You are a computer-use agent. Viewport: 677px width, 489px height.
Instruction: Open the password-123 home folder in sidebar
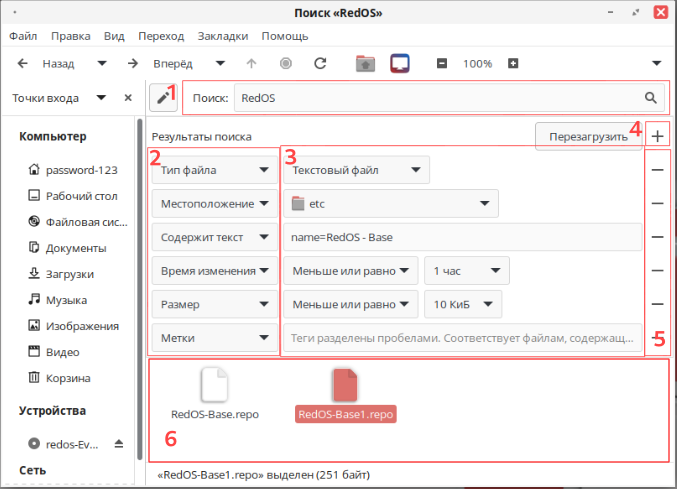click(73, 170)
